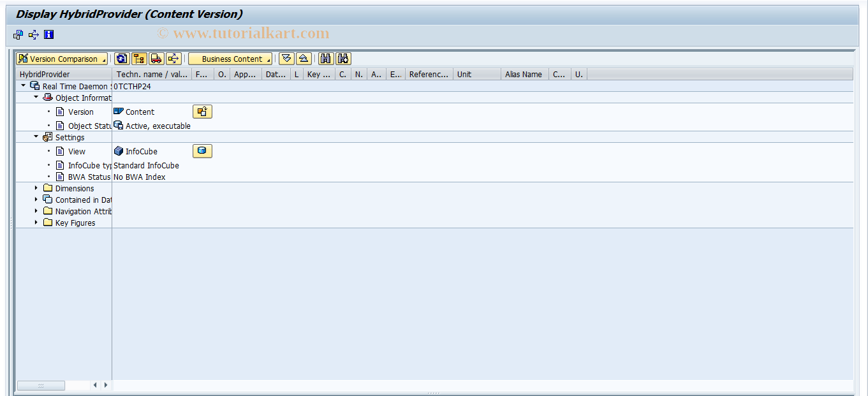Expand the Key Figures folder
Image resolution: width=868 pixels, height=396 pixels.
(36, 222)
